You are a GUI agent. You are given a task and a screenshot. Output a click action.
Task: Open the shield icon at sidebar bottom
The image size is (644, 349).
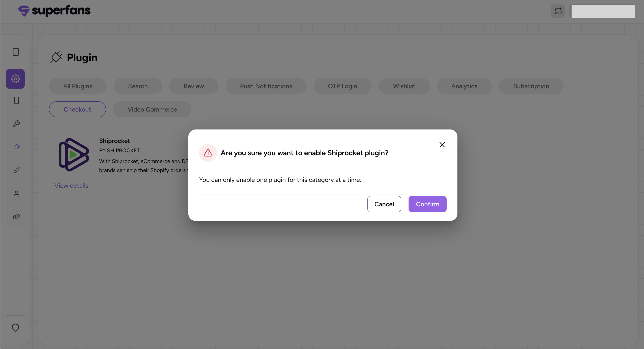pyautogui.click(x=15, y=327)
